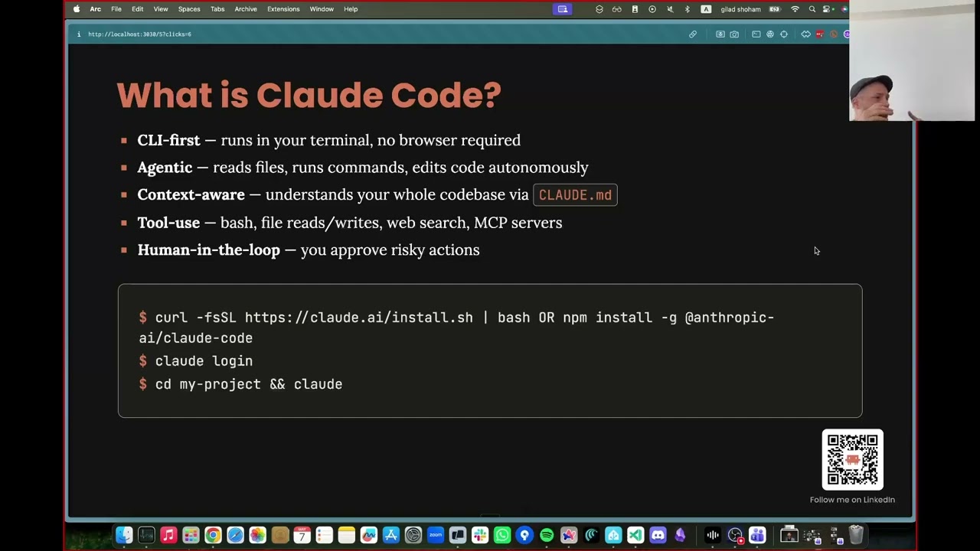
Task: Open Spotify from the dock
Action: coord(547,535)
